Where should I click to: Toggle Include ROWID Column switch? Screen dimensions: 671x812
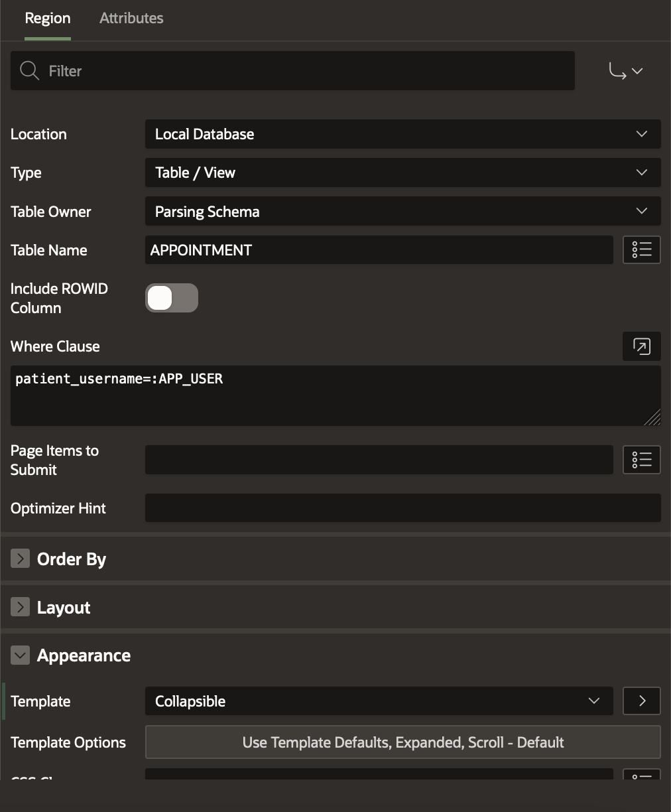tap(171, 298)
